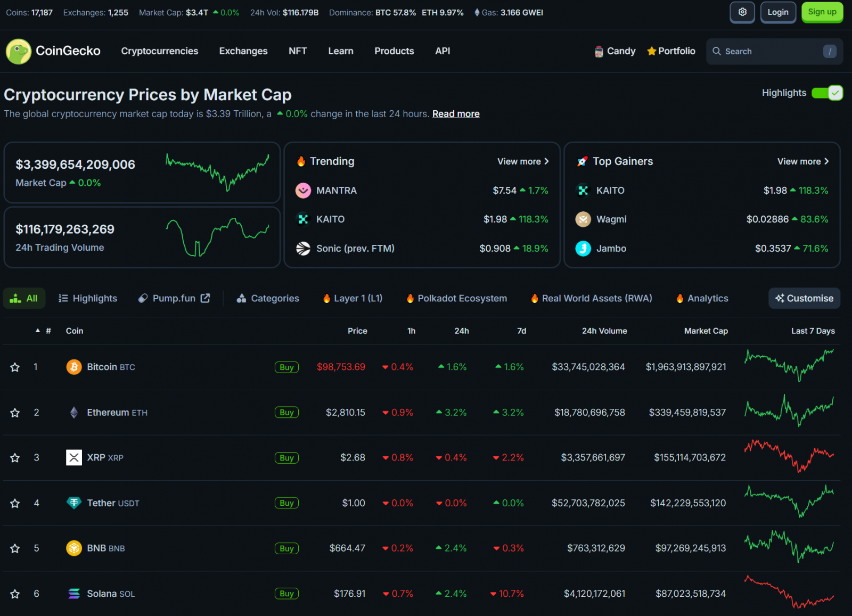The width and height of the screenshot is (852, 616).
Task: Open the Cryptocurrencies nav menu
Action: coord(160,51)
